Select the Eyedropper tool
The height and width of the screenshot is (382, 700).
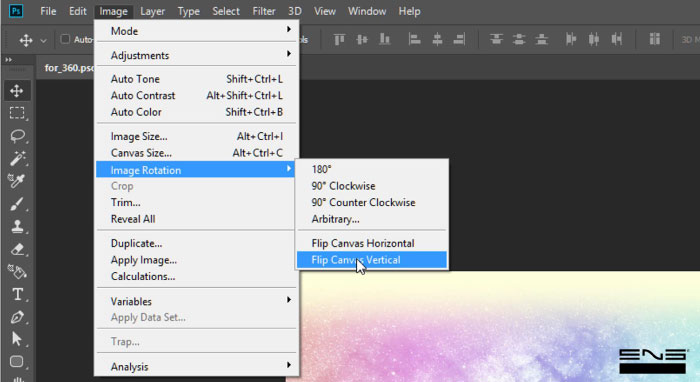pyautogui.click(x=17, y=181)
